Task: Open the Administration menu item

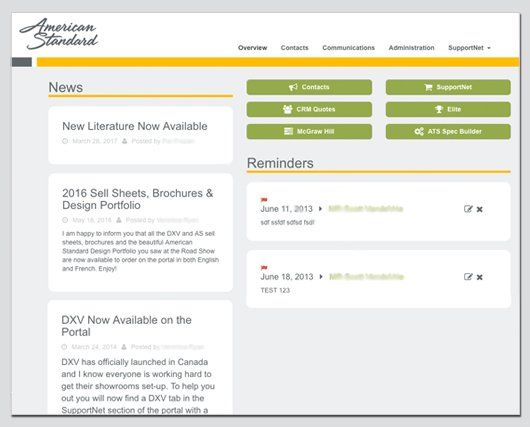Action: coord(411,48)
